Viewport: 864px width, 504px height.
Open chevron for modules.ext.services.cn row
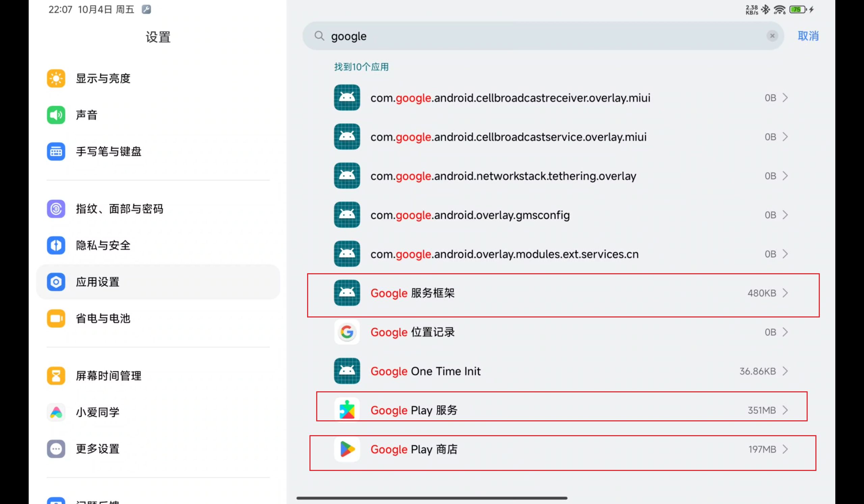pos(785,254)
